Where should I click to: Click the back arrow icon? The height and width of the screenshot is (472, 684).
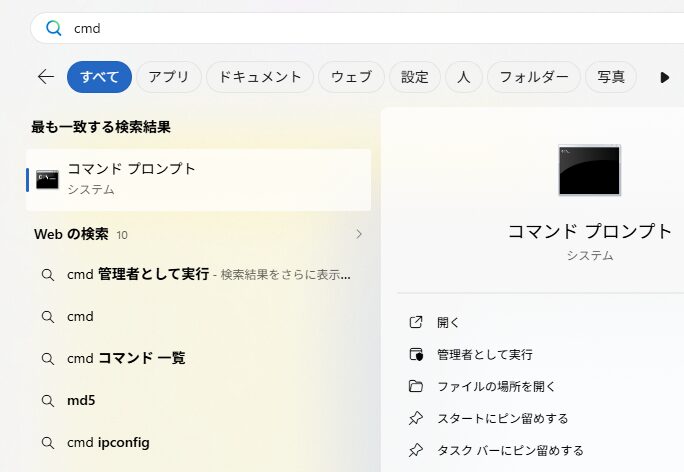pyautogui.click(x=45, y=77)
